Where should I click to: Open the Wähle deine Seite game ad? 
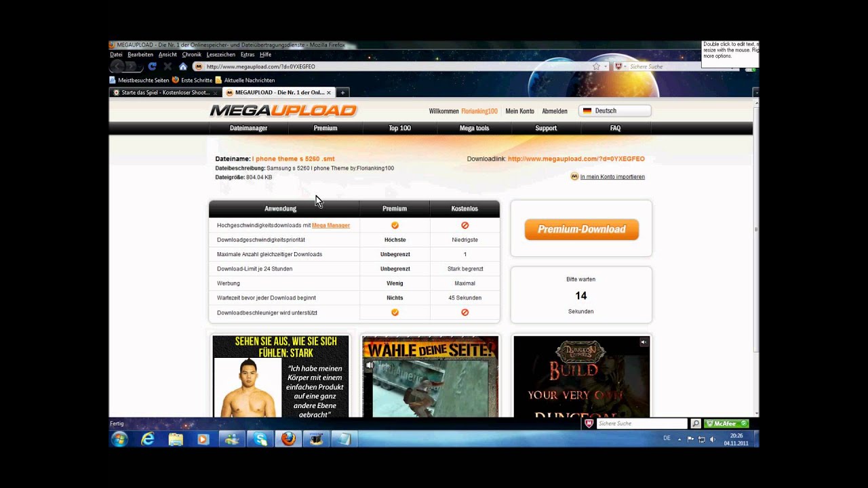(x=430, y=376)
